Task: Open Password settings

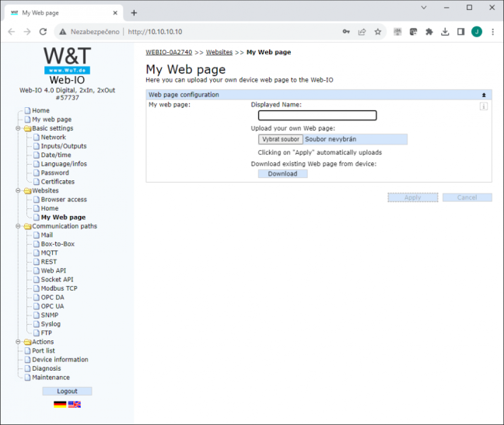Action: click(x=54, y=172)
